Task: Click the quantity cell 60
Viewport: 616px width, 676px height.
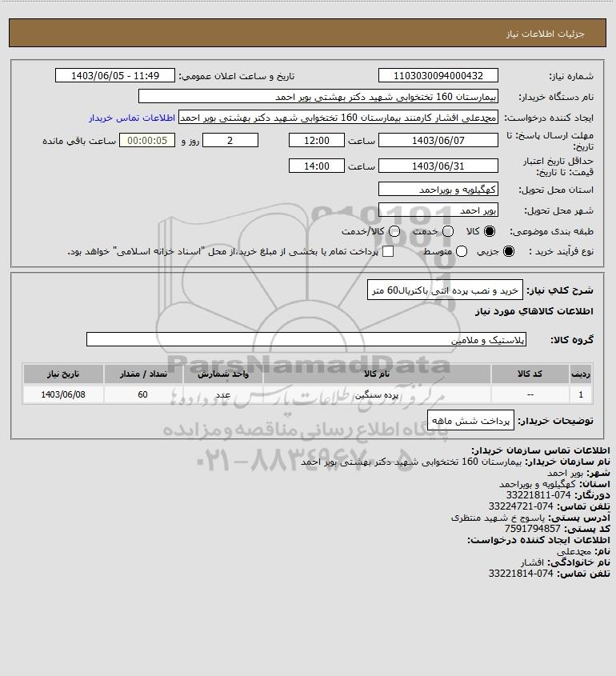Action: point(143,394)
